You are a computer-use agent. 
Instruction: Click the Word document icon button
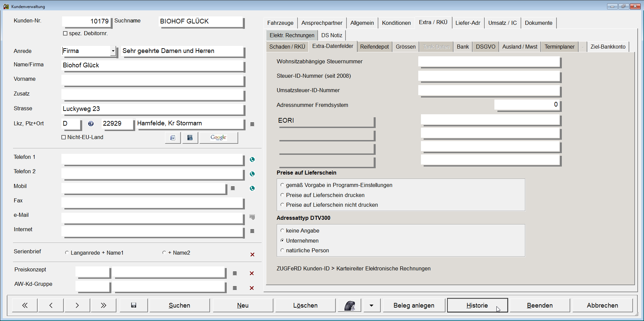[173, 138]
